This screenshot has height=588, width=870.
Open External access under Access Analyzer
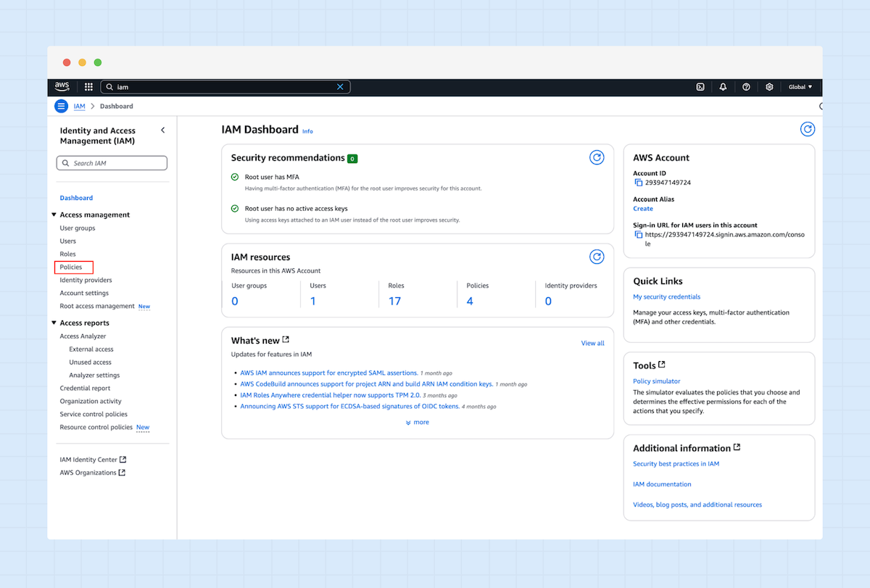coord(91,349)
